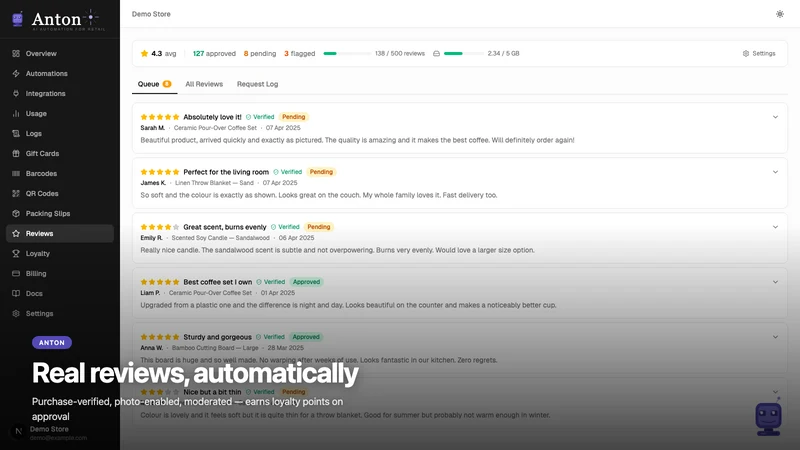Screen dimensions: 800x450
Task: Click 'Bamboo Cutting Board — Large' product text
Action: point(215,348)
